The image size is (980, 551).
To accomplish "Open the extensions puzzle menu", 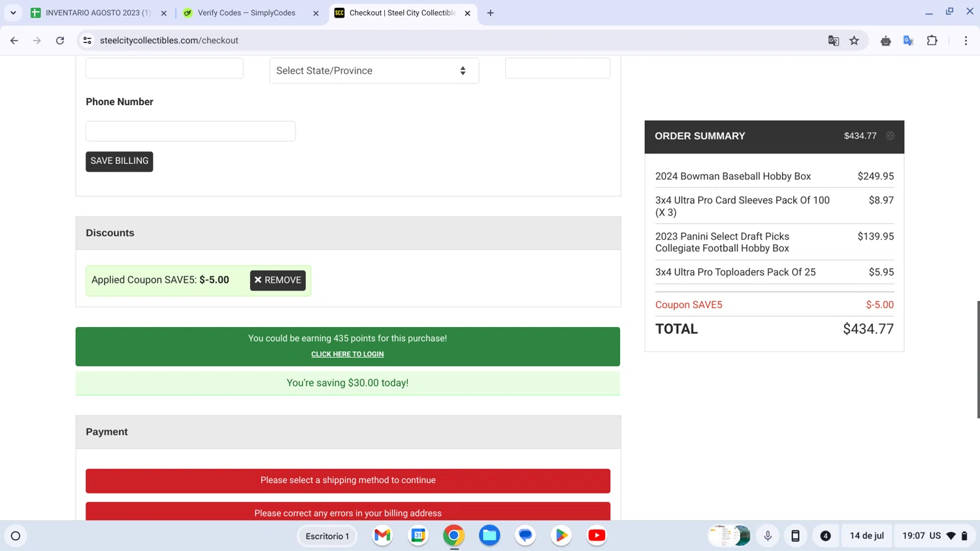I will pyautogui.click(x=932, y=40).
